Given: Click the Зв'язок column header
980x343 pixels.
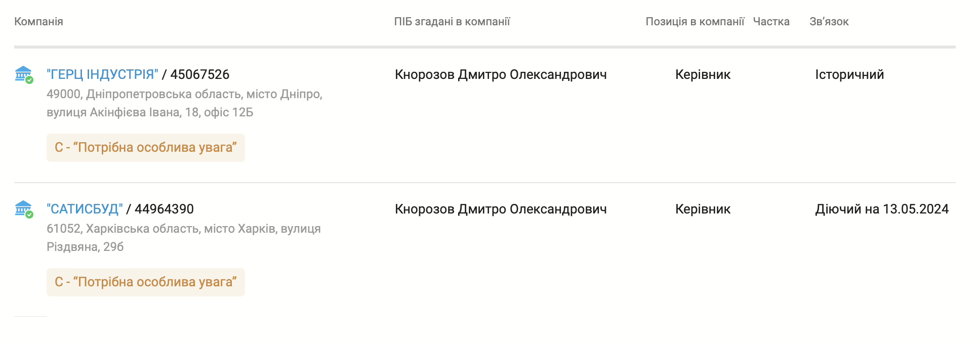Looking at the screenshot, I should (829, 22).
